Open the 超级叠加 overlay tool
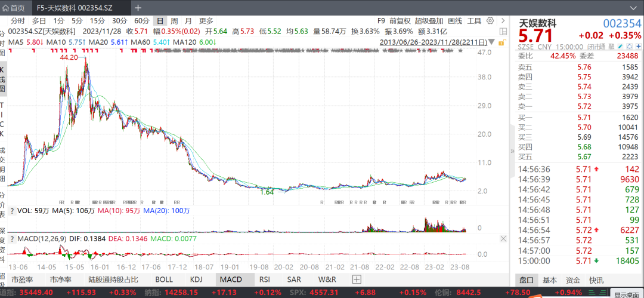This screenshot has width=644, height=298. point(429,21)
